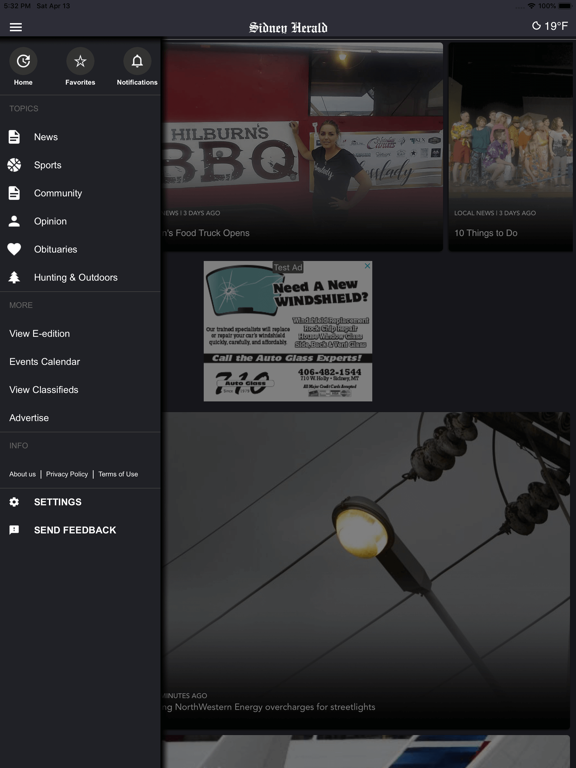Open the About us link
Screen dimensions: 576x768
point(23,474)
